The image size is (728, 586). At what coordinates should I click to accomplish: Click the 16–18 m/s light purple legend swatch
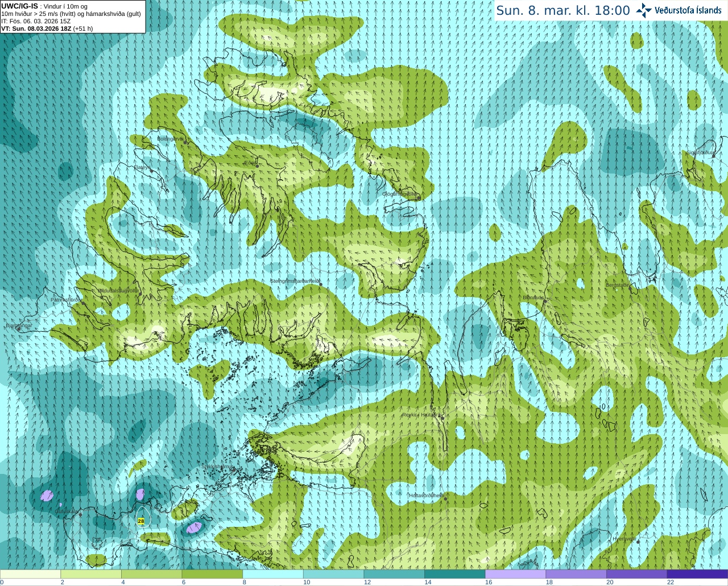click(x=515, y=574)
